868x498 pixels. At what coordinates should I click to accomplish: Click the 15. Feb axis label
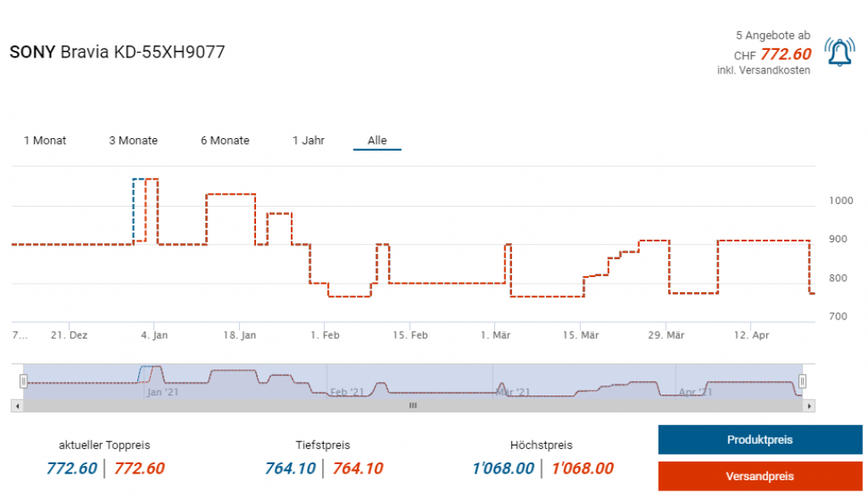click(x=410, y=335)
